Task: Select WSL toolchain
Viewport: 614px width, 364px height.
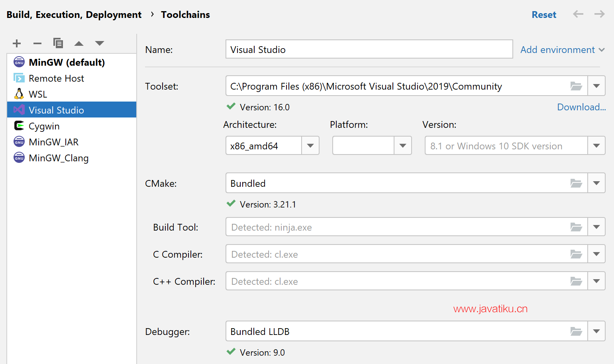Action: 72,94
